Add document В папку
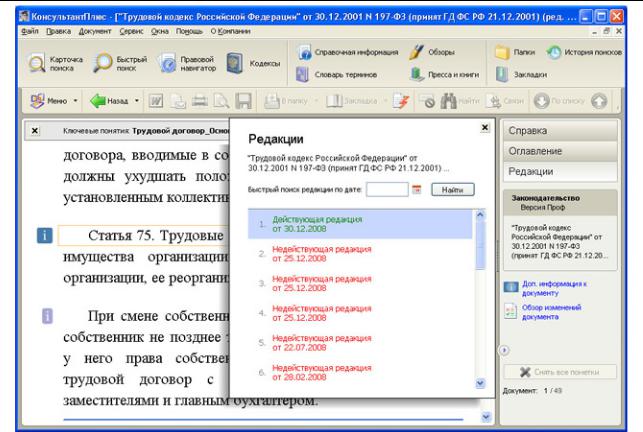The height and width of the screenshot is (432, 643). tap(286, 101)
